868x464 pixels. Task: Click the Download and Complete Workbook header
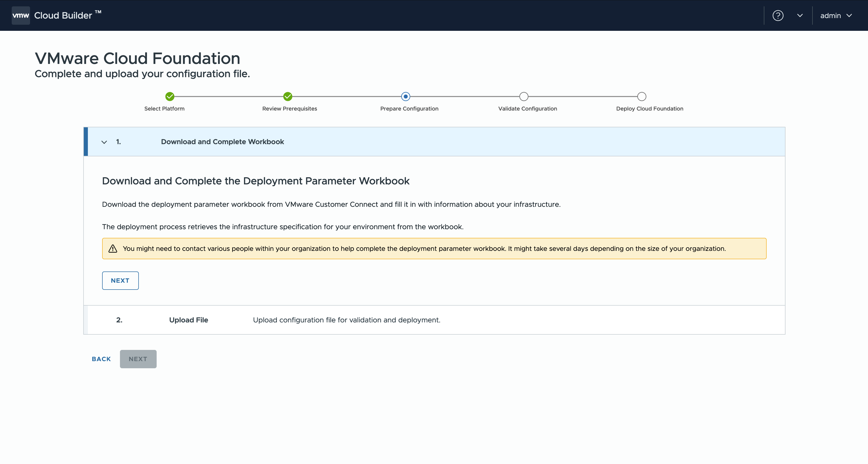[222, 142]
